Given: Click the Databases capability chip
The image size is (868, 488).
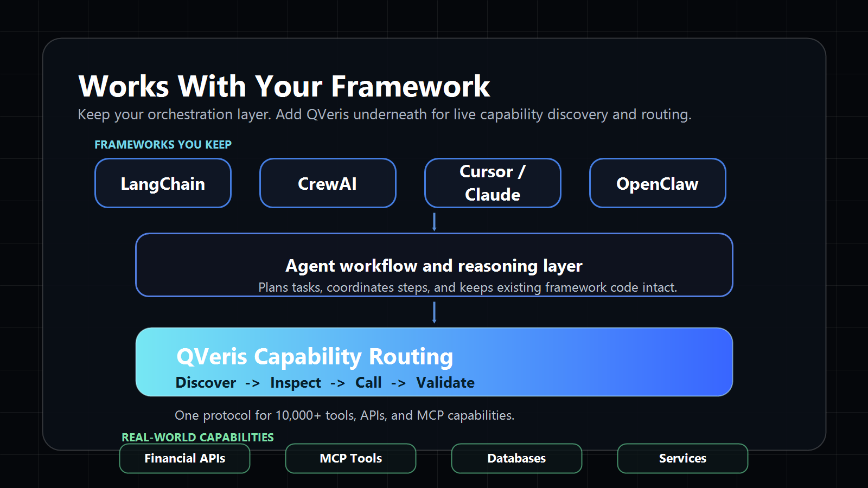Looking at the screenshot, I should pyautogui.click(x=516, y=458).
